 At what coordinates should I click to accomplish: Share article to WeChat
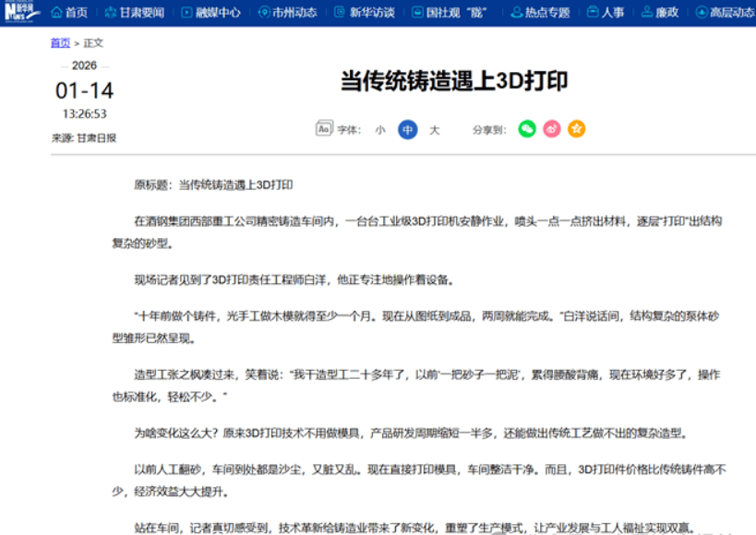526,129
